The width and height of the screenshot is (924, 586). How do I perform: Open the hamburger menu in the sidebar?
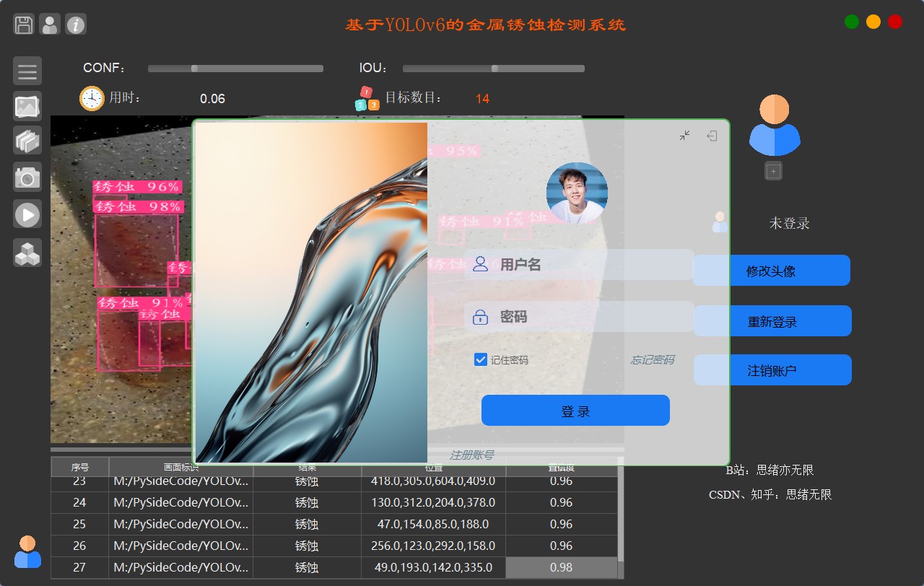[27, 71]
